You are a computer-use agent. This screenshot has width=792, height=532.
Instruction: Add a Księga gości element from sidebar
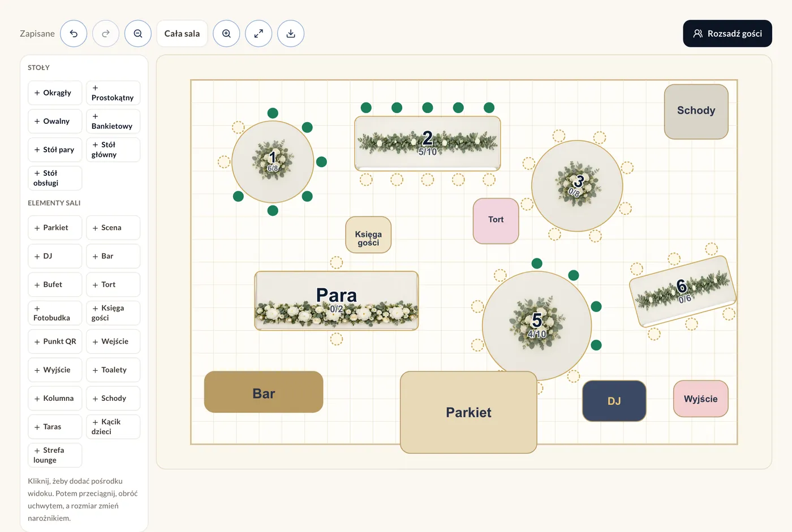coord(113,313)
